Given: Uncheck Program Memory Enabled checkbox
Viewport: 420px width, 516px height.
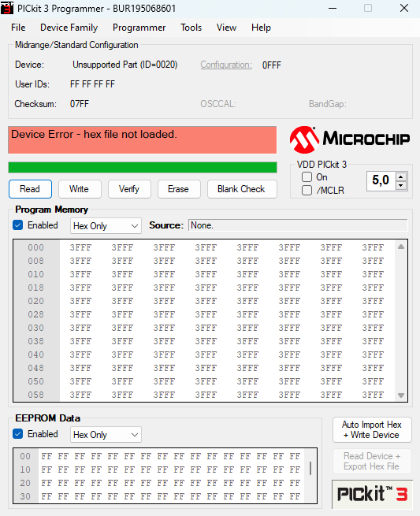Looking at the screenshot, I should click(18, 225).
